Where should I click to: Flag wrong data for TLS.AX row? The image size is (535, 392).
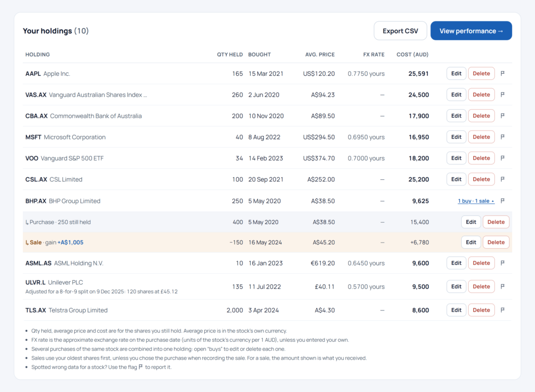pos(503,310)
